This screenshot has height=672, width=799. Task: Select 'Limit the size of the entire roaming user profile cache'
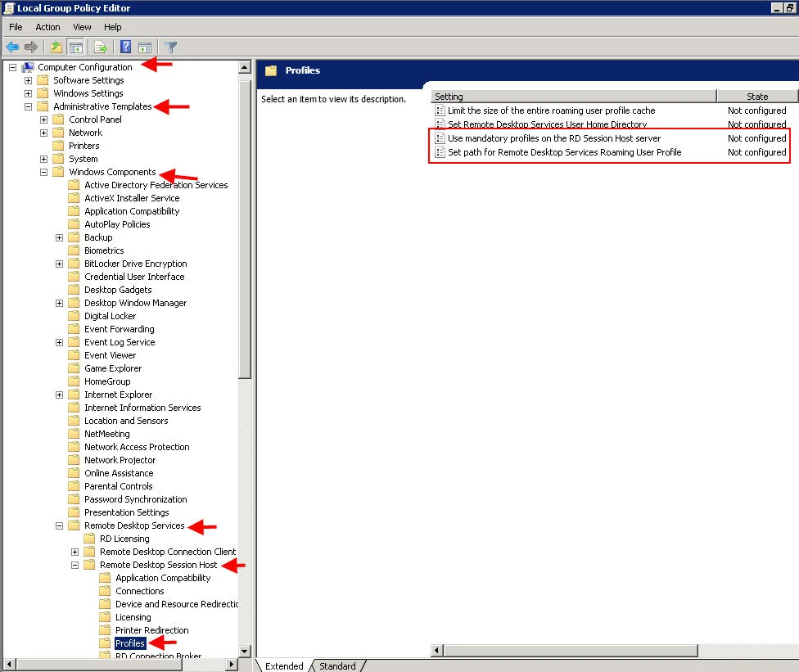551,110
